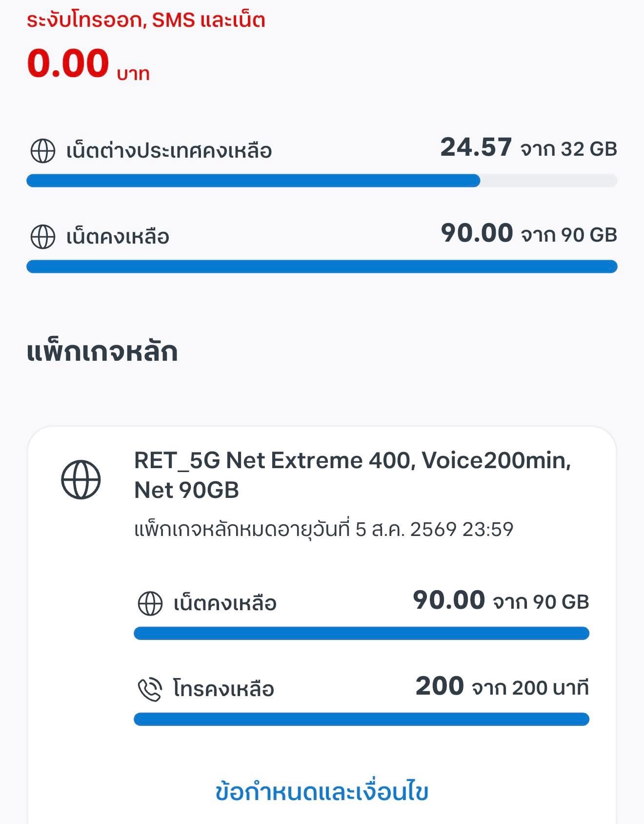Tap the large globe icon in package card
644x824 pixels.
(81, 479)
